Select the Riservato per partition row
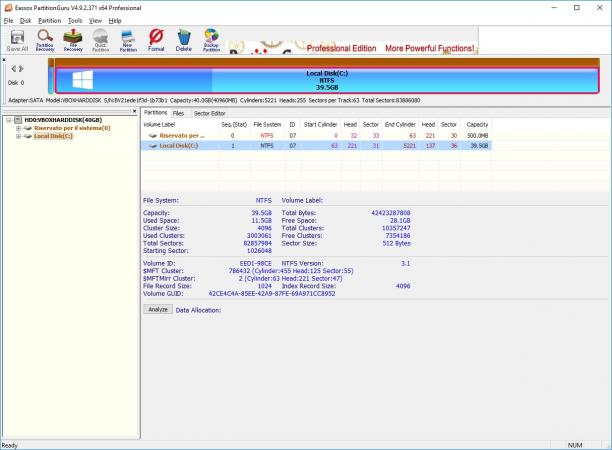The height and width of the screenshot is (450, 612). click(x=316, y=135)
